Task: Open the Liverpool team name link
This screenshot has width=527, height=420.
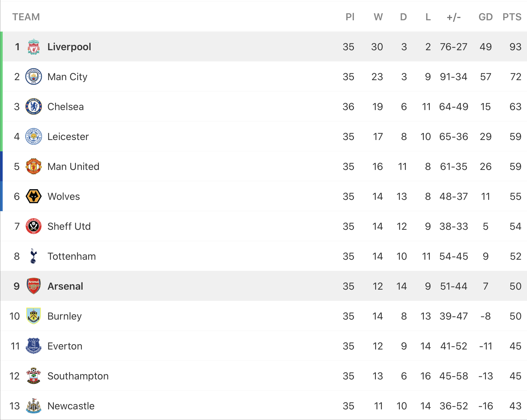Action: point(69,47)
